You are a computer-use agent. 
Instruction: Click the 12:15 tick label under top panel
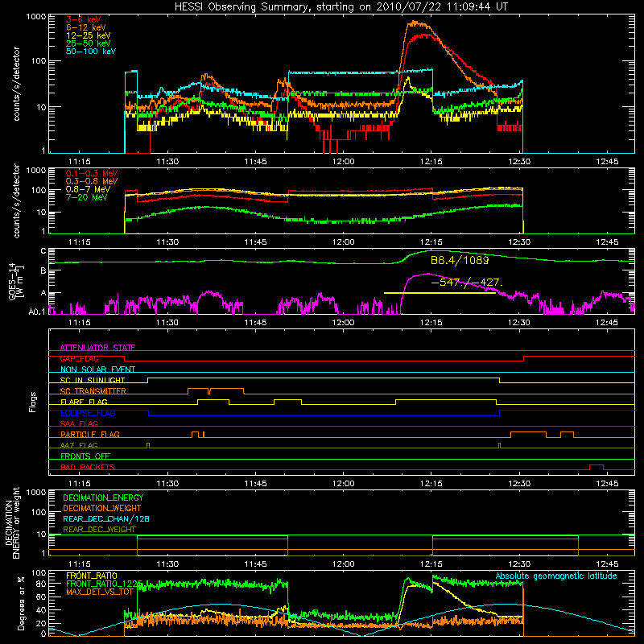(431, 162)
